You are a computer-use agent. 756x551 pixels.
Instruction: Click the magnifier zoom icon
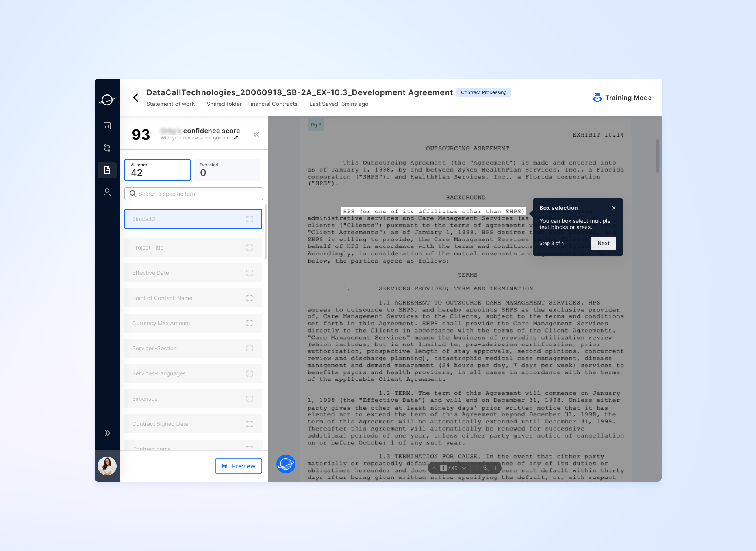pos(486,468)
